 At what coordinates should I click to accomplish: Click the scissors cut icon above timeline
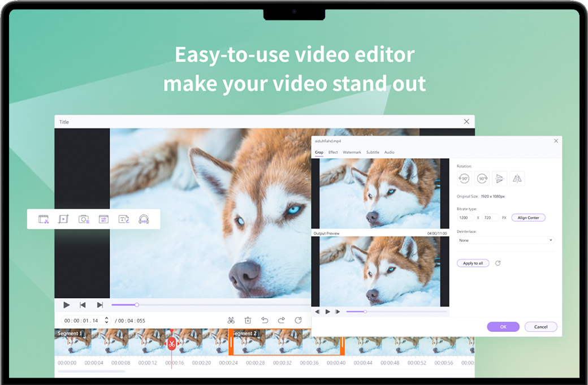pos(231,321)
